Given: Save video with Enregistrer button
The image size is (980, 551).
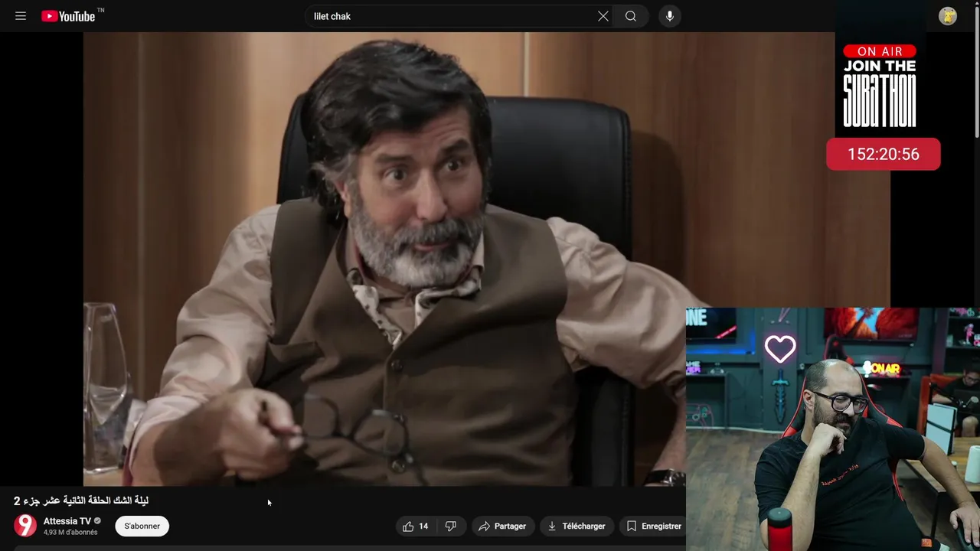Looking at the screenshot, I should pyautogui.click(x=654, y=527).
